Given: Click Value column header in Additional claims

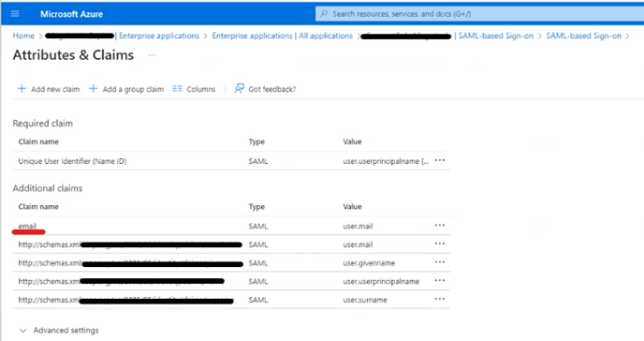Looking at the screenshot, I should pos(352,207).
